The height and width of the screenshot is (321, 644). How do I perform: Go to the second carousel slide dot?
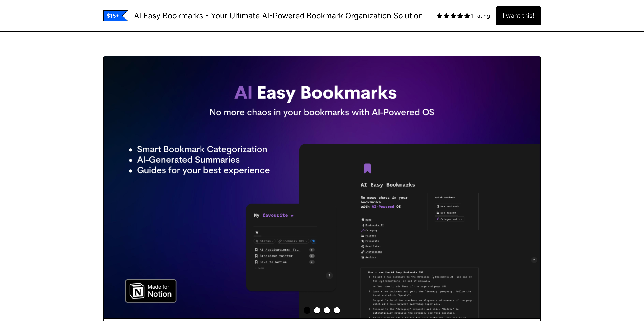[x=317, y=310]
